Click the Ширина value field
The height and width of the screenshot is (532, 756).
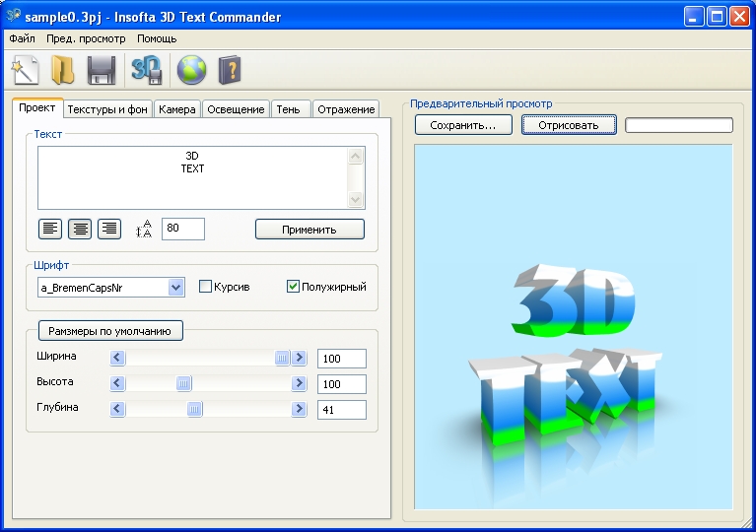point(342,359)
